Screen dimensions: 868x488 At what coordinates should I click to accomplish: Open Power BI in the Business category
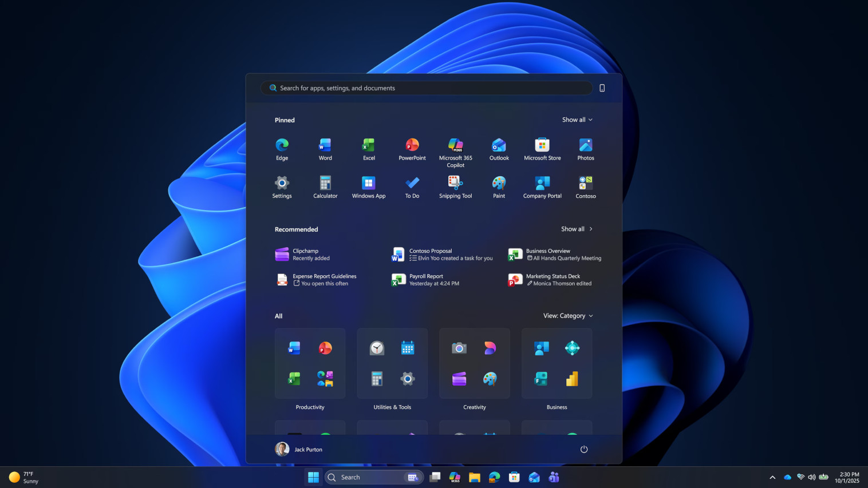pyautogui.click(x=572, y=379)
